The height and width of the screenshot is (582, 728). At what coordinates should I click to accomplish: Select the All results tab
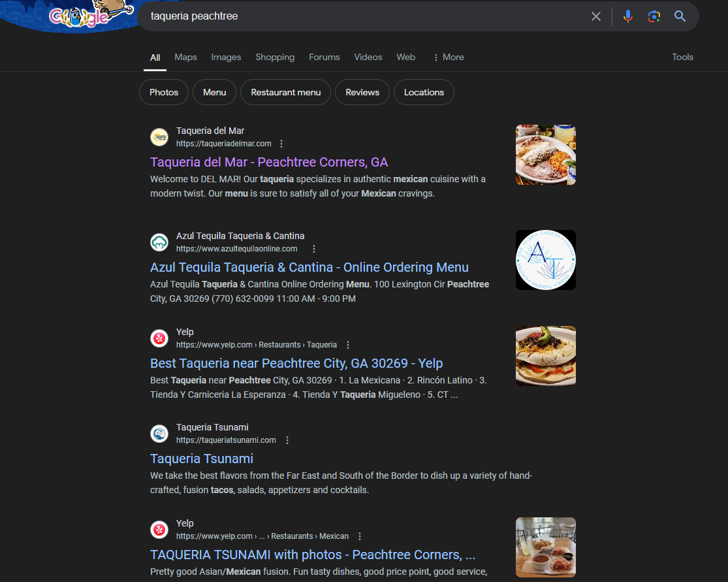click(155, 57)
